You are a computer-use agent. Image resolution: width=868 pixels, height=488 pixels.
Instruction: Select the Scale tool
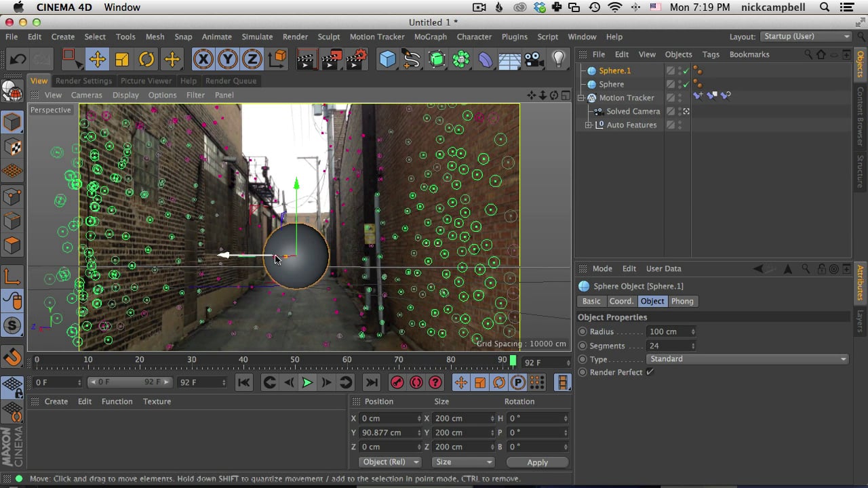click(x=122, y=60)
